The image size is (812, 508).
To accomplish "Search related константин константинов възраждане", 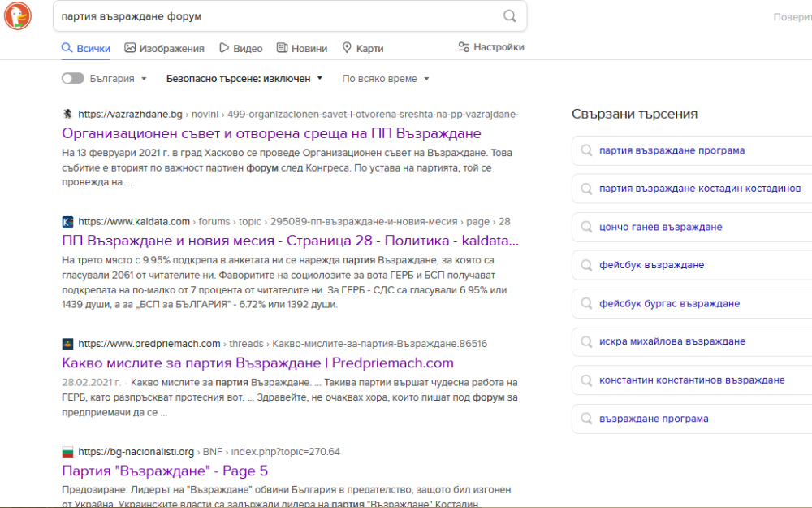I will tap(692, 380).
